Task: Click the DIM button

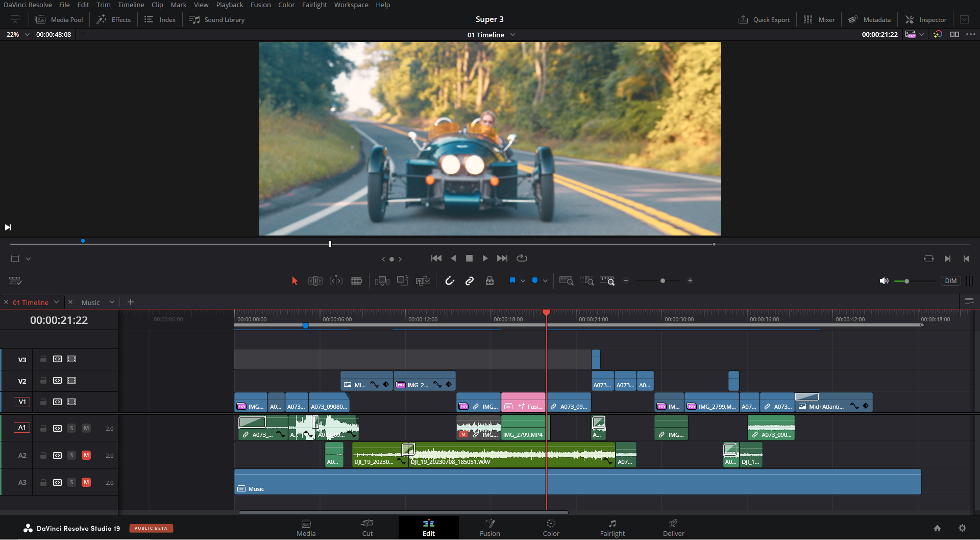Action: click(x=950, y=281)
